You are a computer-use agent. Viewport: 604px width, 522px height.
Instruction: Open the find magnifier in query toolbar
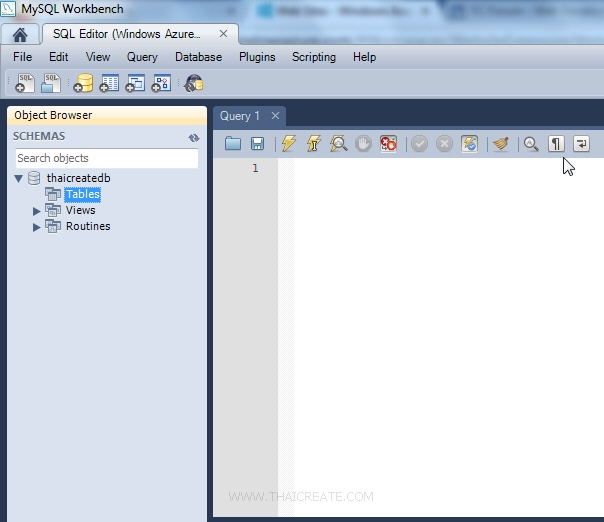[531, 144]
